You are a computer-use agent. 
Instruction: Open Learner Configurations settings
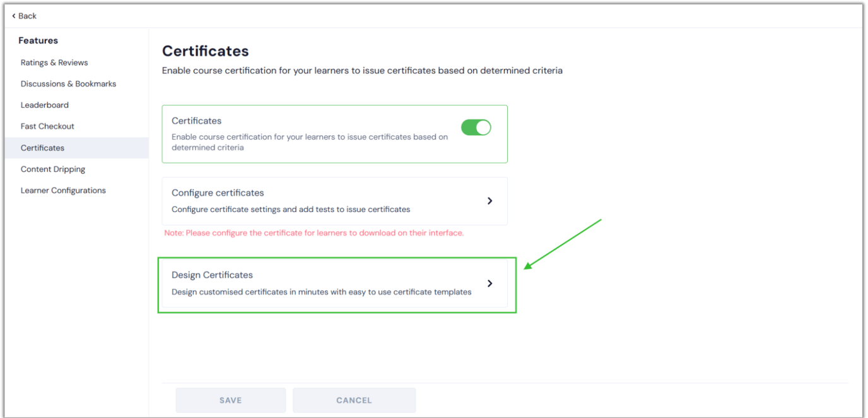[x=63, y=190]
